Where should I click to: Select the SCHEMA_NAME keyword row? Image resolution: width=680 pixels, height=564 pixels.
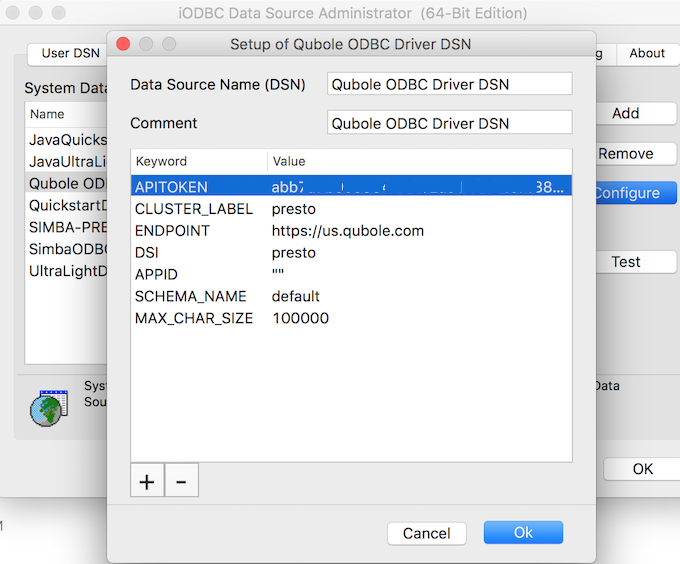pos(351,296)
